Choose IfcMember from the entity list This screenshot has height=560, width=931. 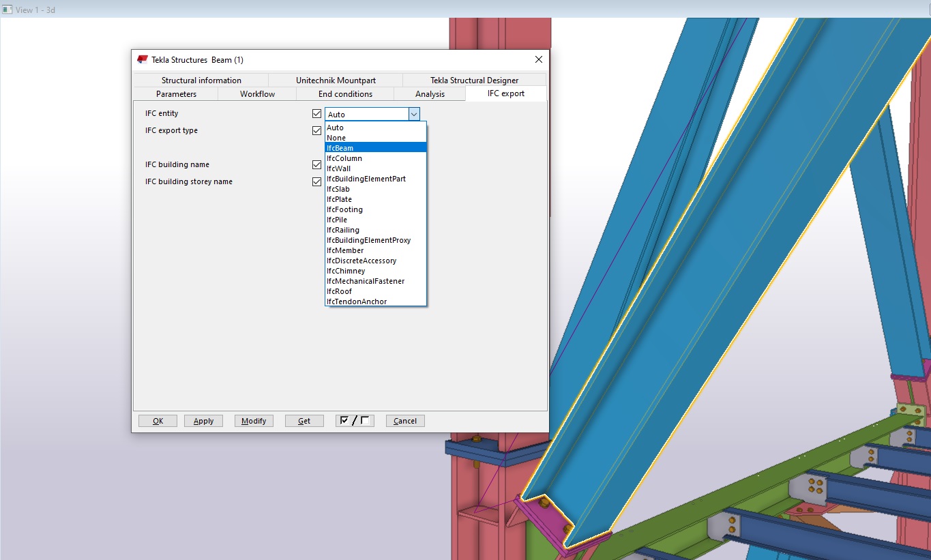tap(376, 250)
